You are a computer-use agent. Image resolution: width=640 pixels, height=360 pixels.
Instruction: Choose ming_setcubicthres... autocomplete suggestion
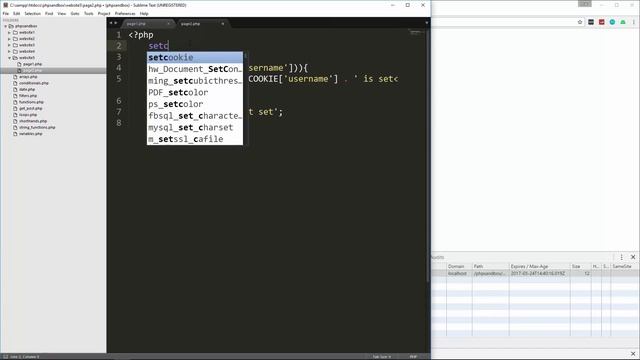[195, 81]
